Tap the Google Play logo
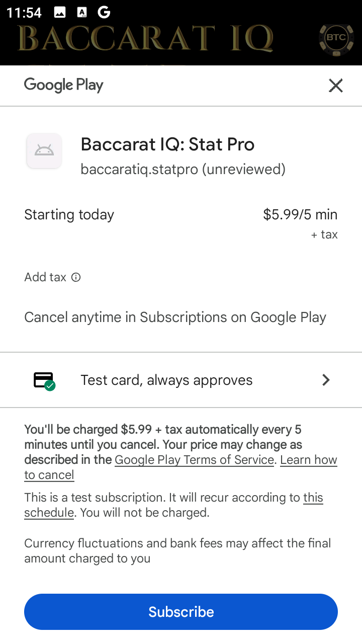Image resolution: width=362 pixels, height=644 pixels. click(x=64, y=85)
